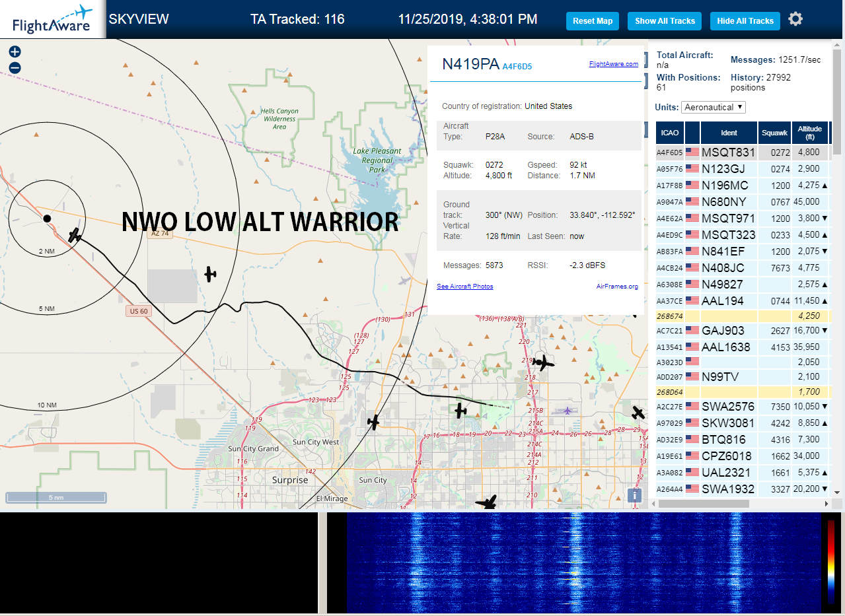Zoom in with the plus map button
Viewport: 845px width, 616px height.
tap(15, 51)
